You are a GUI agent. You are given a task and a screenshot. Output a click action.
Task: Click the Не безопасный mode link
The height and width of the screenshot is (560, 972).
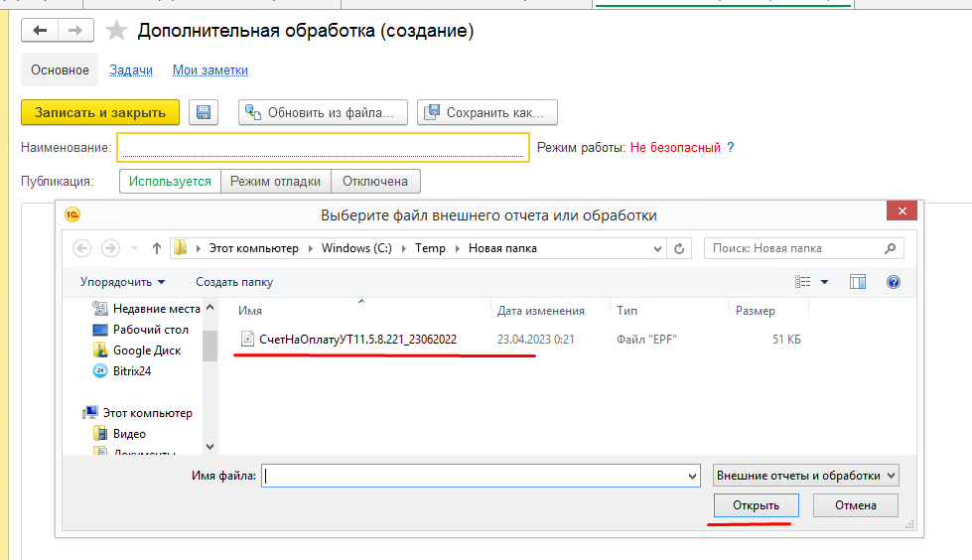[675, 148]
